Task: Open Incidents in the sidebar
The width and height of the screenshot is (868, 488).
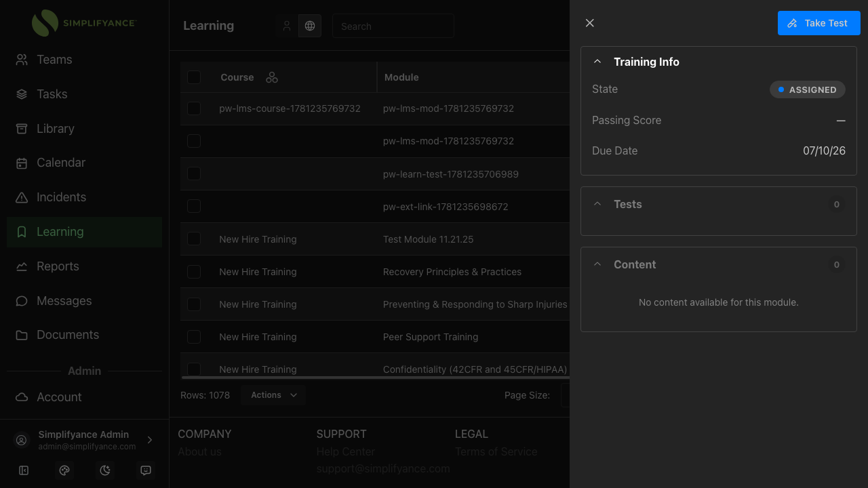Action: click(x=84, y=198)
